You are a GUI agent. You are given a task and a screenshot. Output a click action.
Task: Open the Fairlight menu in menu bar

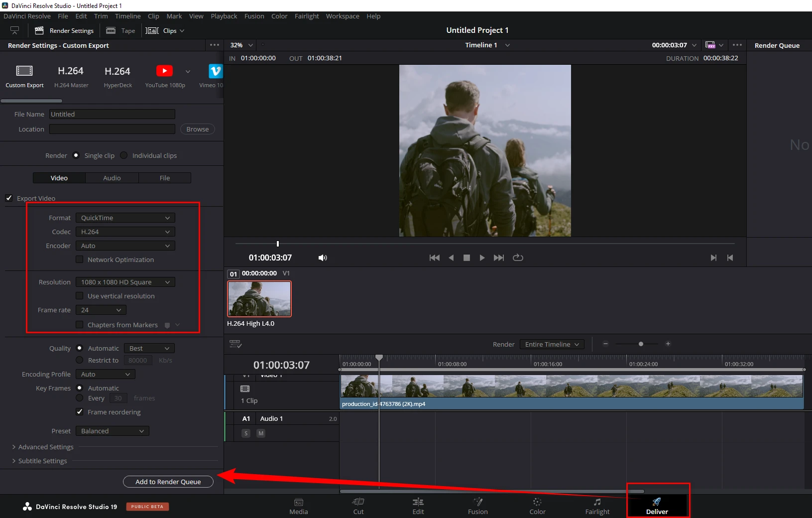[x=307, y=16]
